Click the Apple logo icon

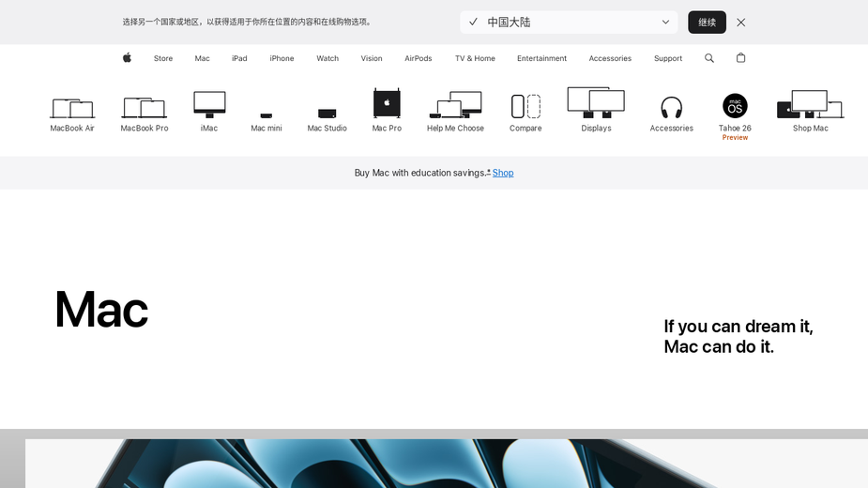(x=127, y=57)
